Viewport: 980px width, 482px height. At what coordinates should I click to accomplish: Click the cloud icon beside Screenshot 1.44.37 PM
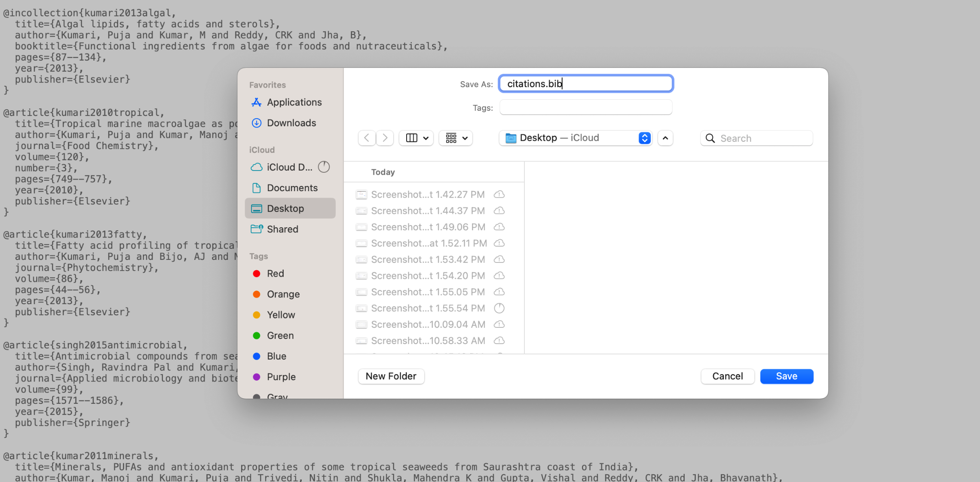click(499, 211)
